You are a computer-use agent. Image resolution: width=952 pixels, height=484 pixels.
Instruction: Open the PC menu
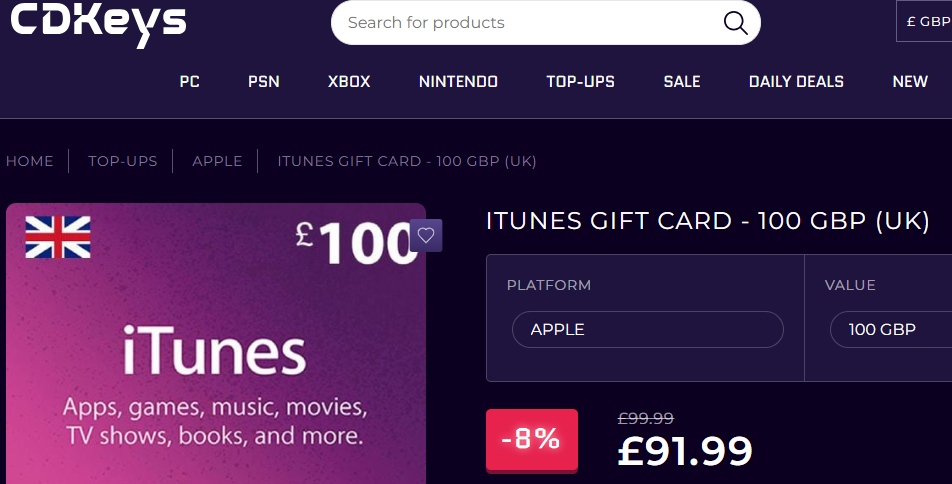pyautogui.click(x=190, y=82)
